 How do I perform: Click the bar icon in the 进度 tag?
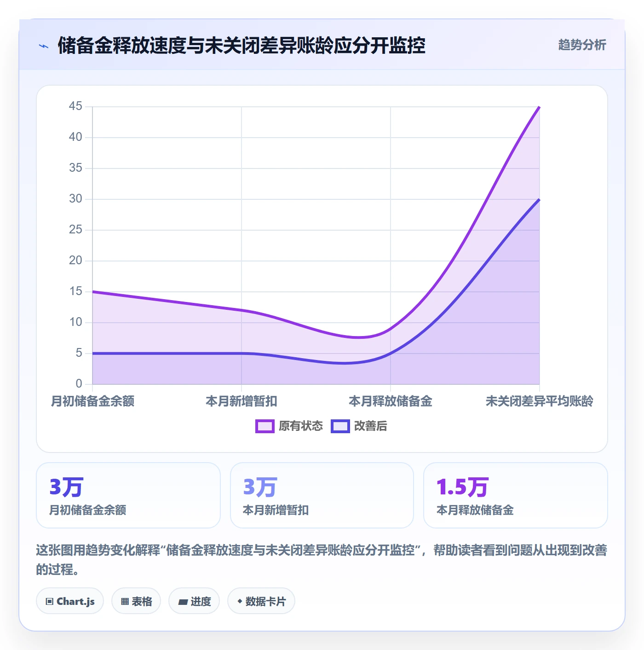[183, 602]
